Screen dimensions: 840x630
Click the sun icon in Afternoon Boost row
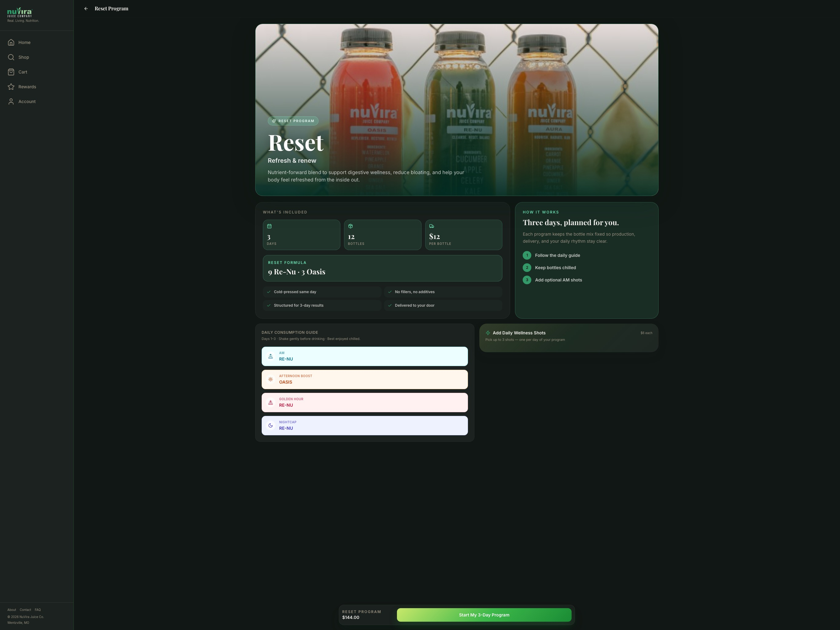270,380
